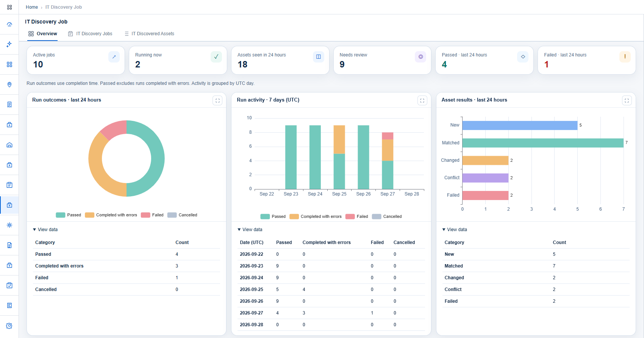This screenshot has height=338, width=644.
Task: Expand Asset results chart to fullscreen
Action: click(627, 100)
